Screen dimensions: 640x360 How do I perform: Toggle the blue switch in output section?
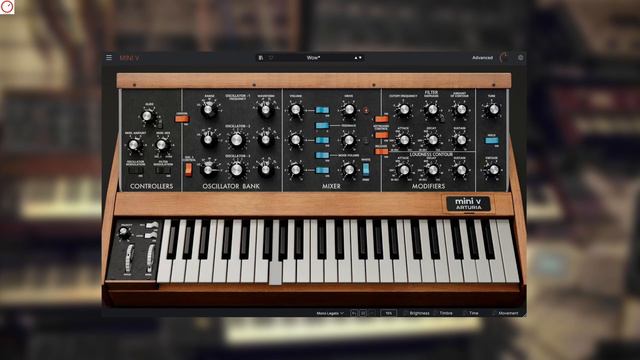pos(492,140)
